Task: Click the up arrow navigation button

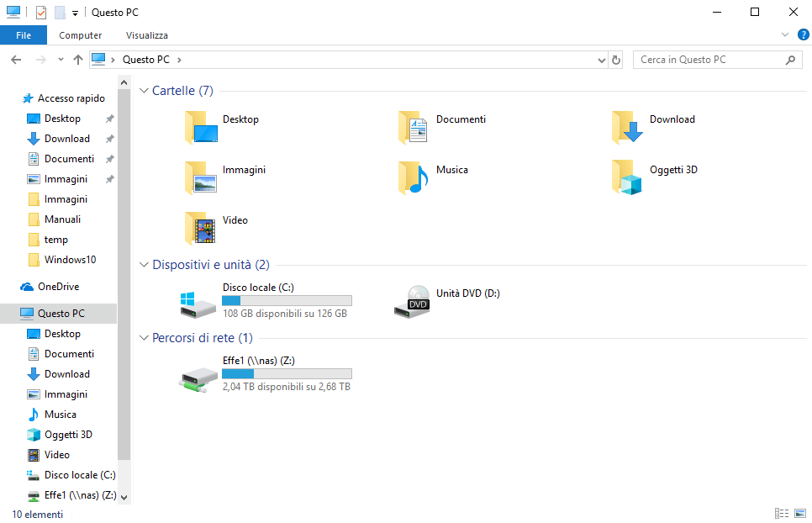Action: (x=78, y=60)
